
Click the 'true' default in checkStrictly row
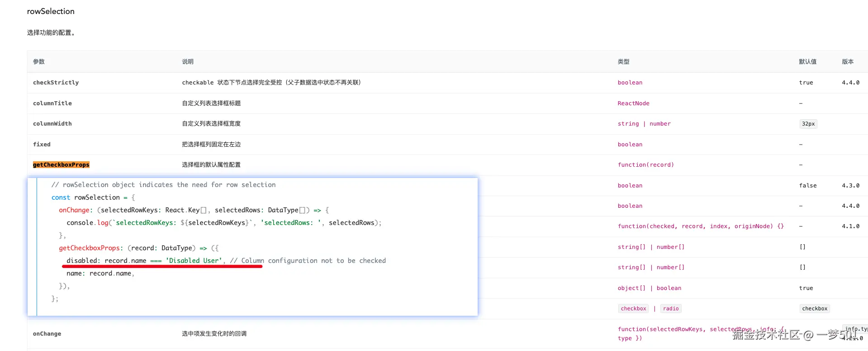pos(806,83)
